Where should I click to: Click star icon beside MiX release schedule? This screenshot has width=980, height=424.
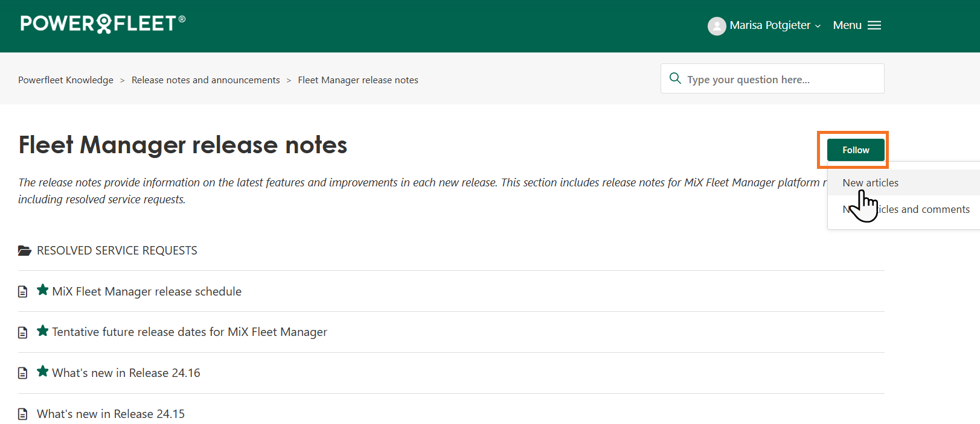42,290
